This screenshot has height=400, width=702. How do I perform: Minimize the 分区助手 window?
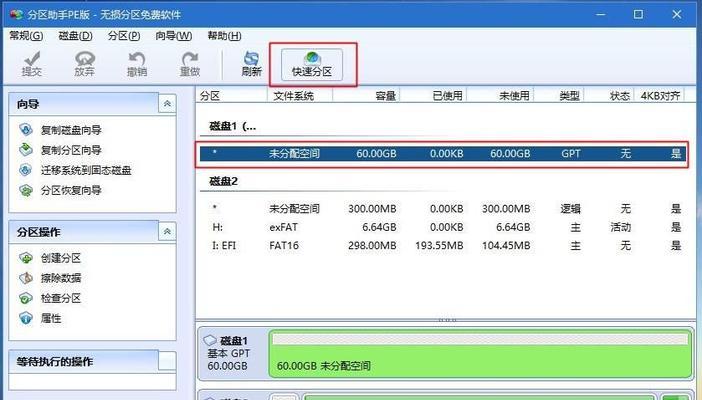[x=600, y=14]
